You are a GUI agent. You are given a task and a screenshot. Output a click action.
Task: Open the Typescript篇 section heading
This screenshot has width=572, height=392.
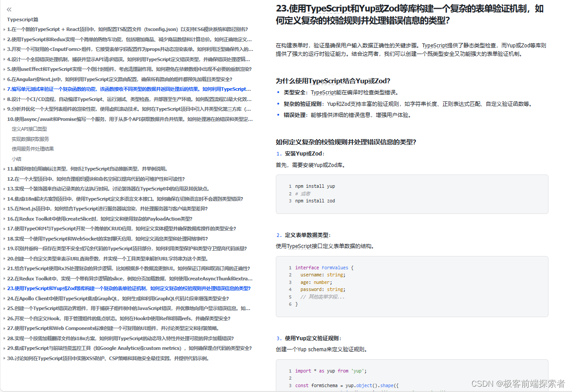(x=23, y=19)
